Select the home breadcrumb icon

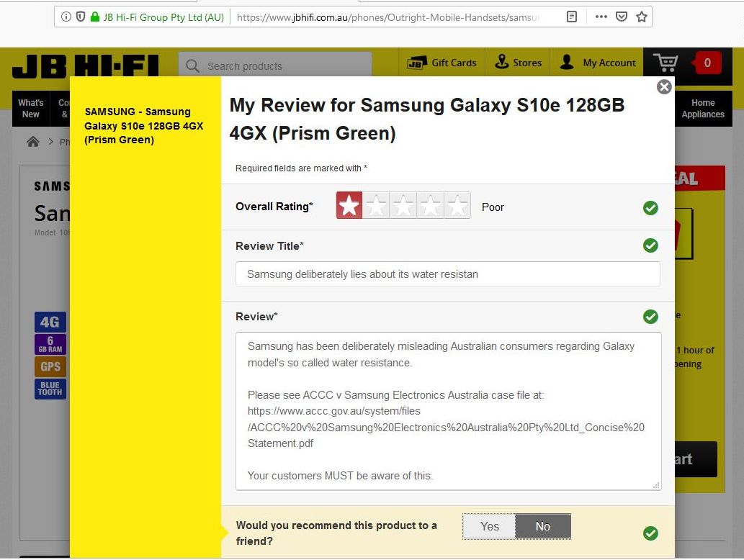pyautogui.click(x=33, y=142)
